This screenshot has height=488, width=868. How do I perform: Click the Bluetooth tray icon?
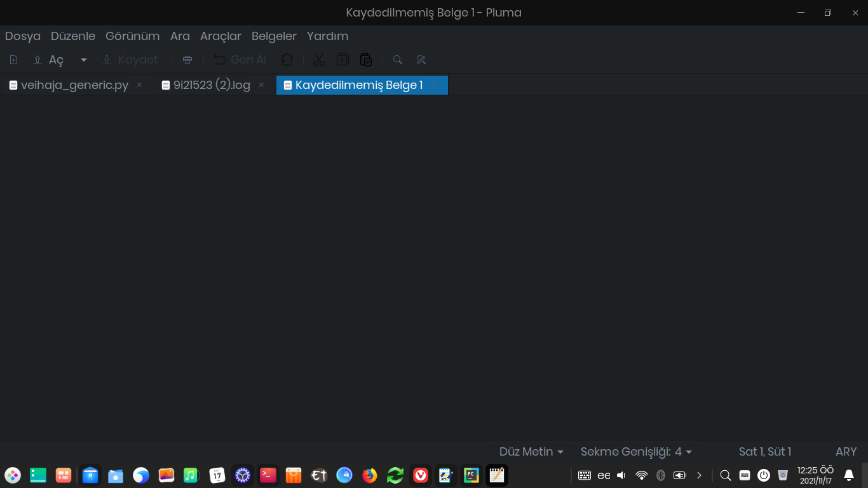coord(661,475)
